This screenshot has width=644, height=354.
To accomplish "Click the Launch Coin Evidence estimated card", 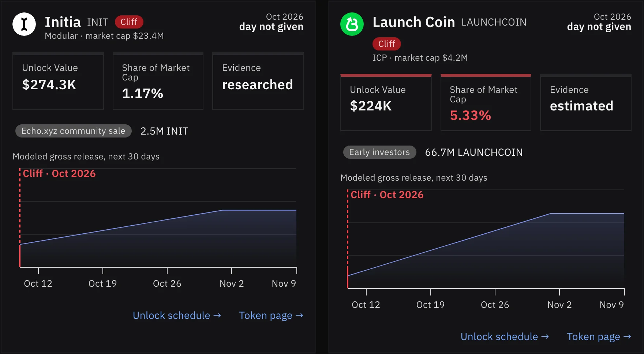I will point(586,102).
